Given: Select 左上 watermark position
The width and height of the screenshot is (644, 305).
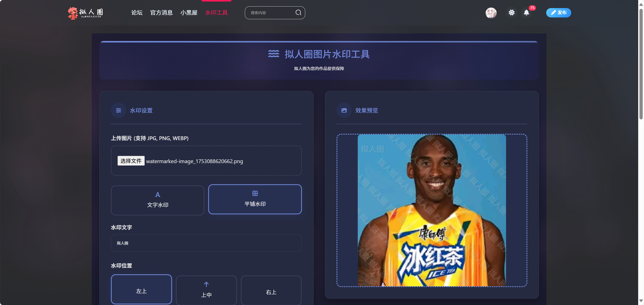Looking at the screenshot, I should (141, 290).
